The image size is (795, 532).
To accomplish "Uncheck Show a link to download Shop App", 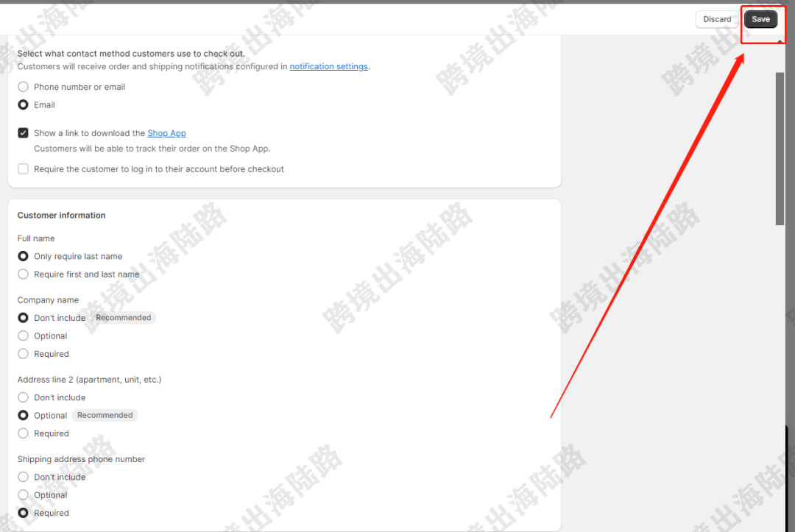I will [23, 132].
